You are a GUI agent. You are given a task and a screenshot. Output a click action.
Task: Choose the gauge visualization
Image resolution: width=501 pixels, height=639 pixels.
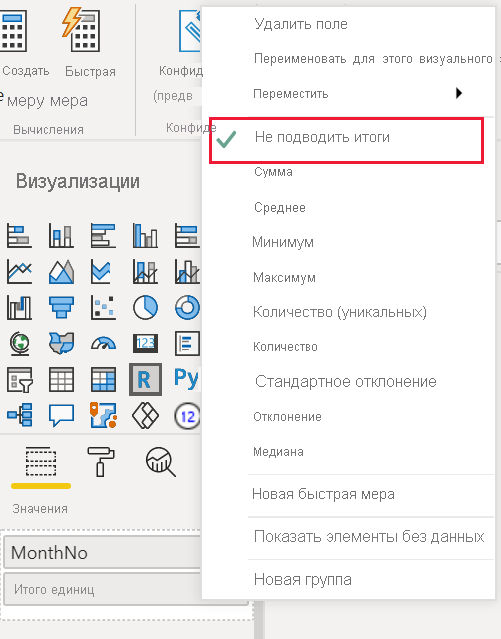[x=103, y=344]
